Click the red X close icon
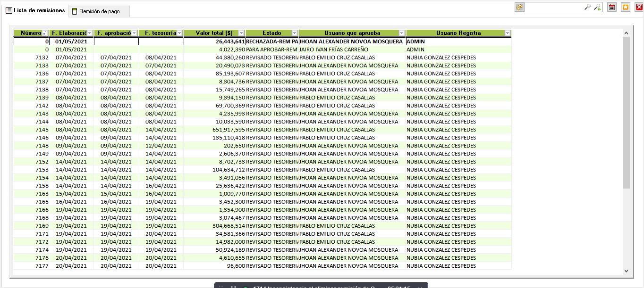 coord(639,7)
